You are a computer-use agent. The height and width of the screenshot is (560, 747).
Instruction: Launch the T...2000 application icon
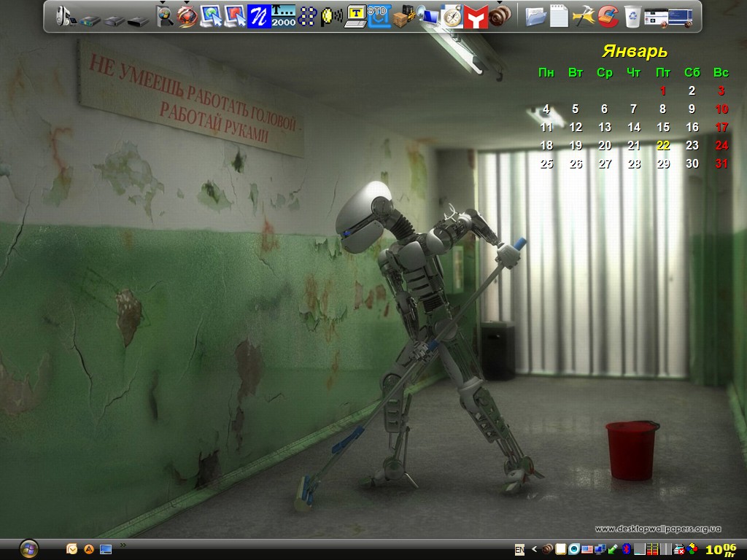click(283, 16)
